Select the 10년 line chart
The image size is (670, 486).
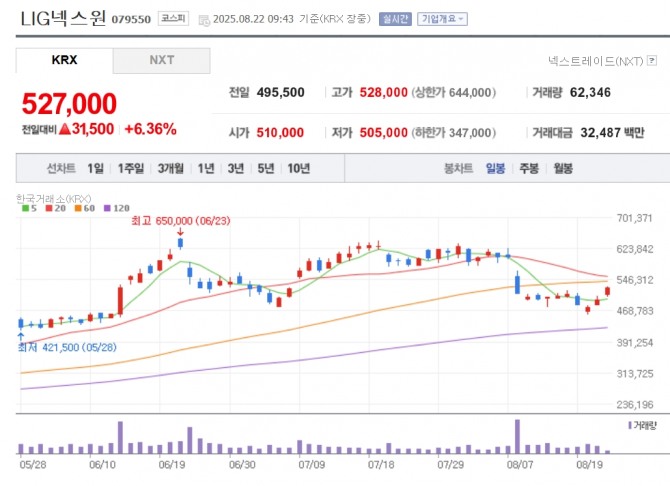[299, 168]
